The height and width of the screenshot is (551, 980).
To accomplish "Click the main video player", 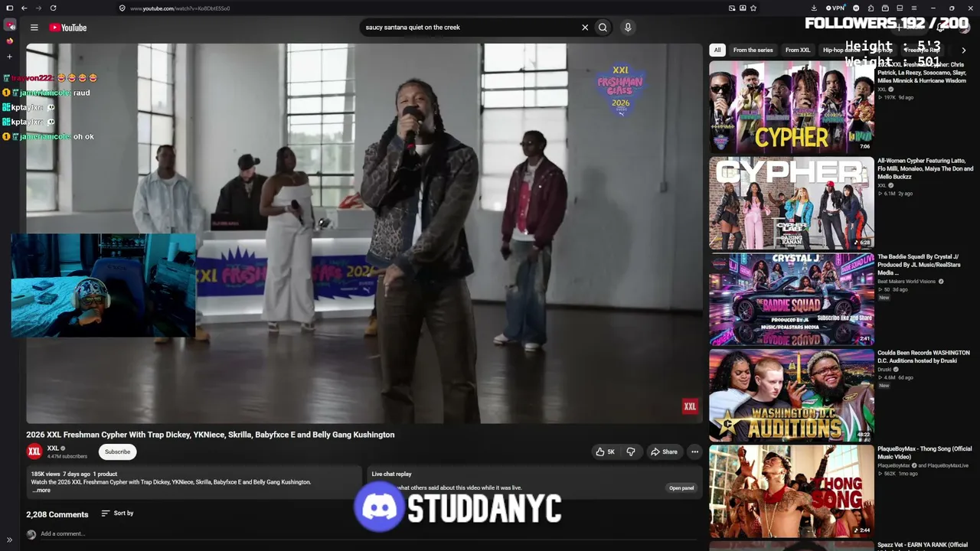I will pyautogui.click(x=364, y=233).
